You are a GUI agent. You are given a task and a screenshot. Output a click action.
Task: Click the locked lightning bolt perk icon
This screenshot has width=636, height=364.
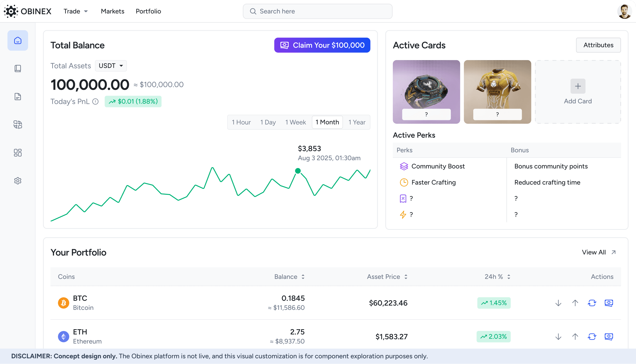point(403,214)
